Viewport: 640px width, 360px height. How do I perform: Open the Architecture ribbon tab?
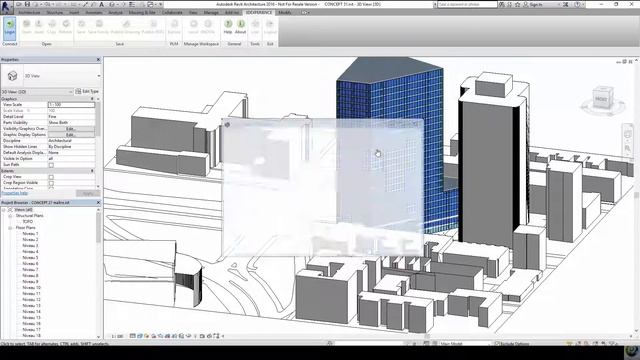(x=29, y=13)
